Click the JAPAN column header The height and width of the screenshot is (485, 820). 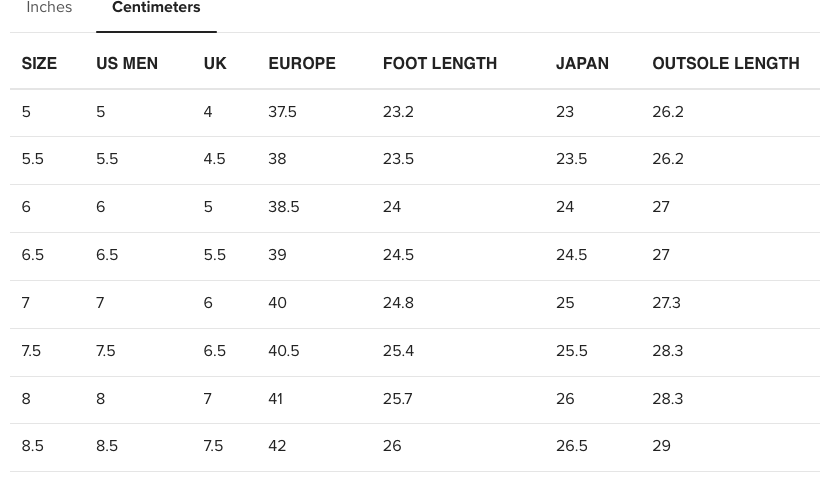pyautogui.click(x=582, y=63)
